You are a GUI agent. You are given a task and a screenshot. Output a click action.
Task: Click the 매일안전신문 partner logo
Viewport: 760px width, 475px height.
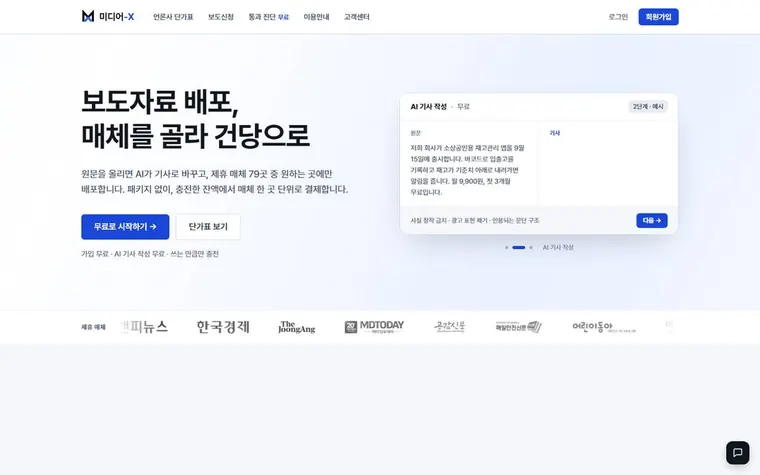[x=518, y=327]
